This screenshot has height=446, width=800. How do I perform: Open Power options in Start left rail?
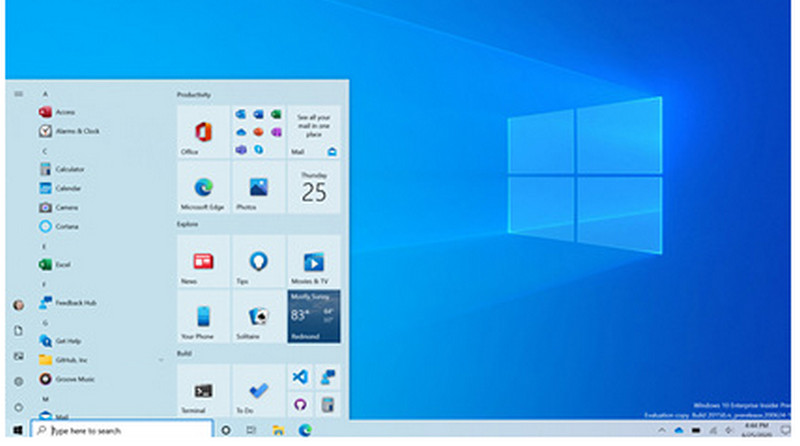pyautogui.click(x=18, y=407)
